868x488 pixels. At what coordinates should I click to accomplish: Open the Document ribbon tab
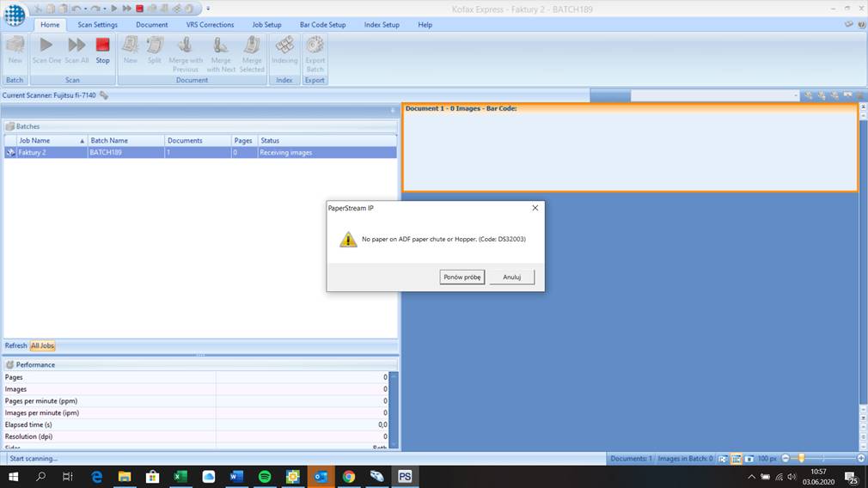151,25
